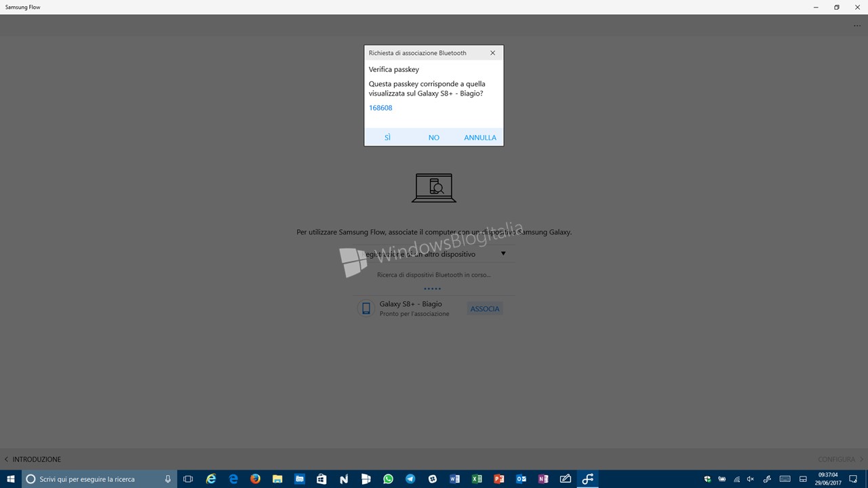Open the Windows Start menu
This screenshot has height=488, width=868.
[11, 479]
